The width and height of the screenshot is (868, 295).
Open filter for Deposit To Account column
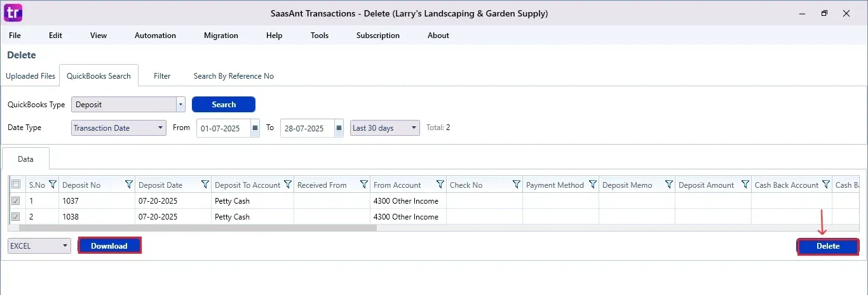[288, 185]
